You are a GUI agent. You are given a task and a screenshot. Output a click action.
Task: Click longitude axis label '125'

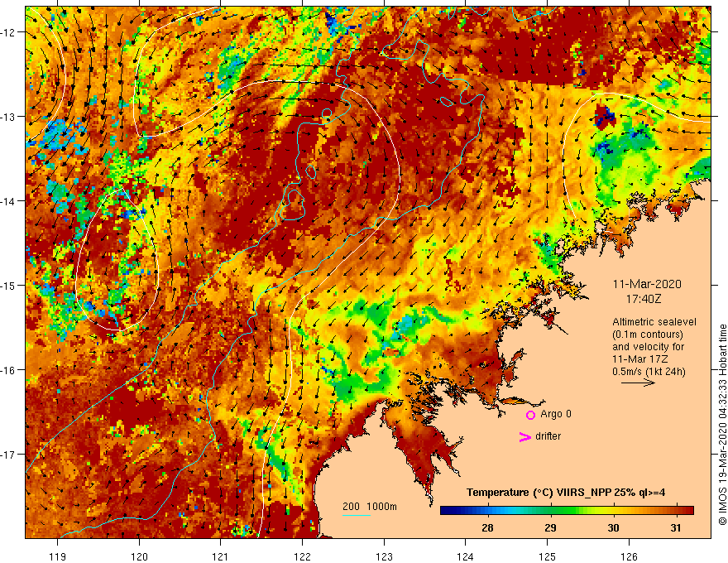coord(548,556)
